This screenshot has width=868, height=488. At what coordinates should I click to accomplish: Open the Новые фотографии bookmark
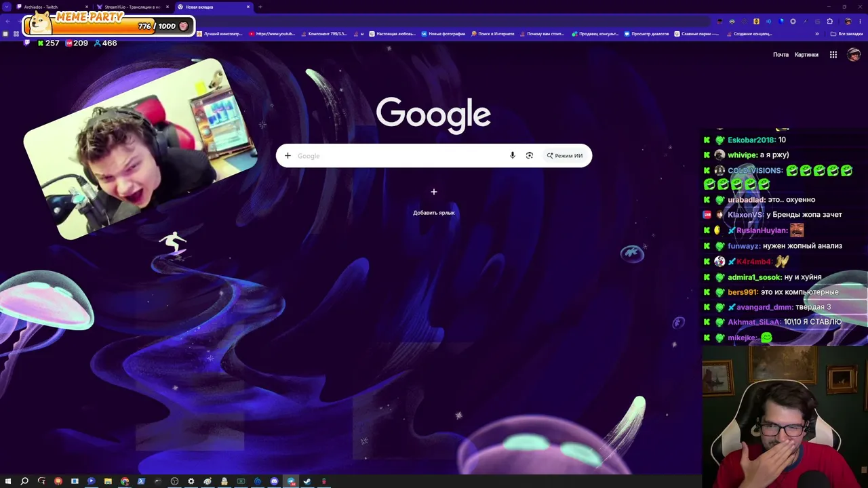coord(443,34)
